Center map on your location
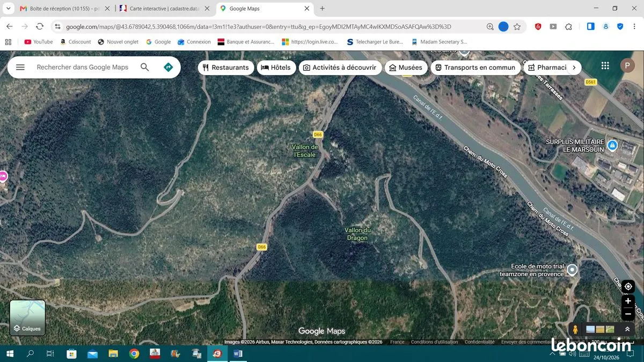Viewport: 644px width, 362px height. [628, 286]
